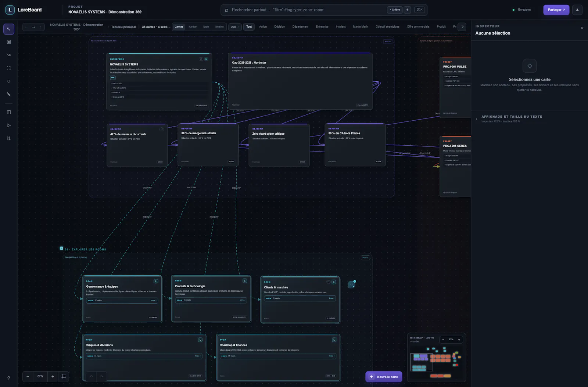The width and height of the screenshot is (588, 387).
Task: Open the user avatar A menu
Action: pos(577,10)
